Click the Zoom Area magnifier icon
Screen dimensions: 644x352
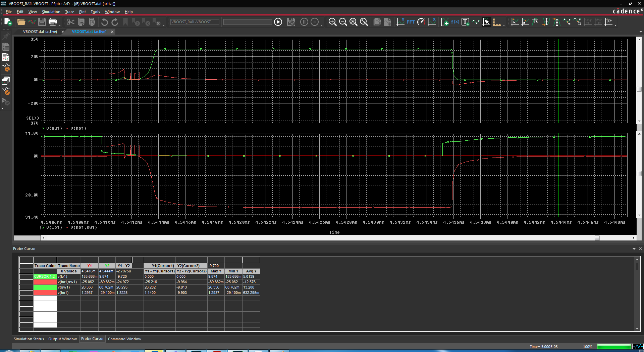tap(354, 22)
